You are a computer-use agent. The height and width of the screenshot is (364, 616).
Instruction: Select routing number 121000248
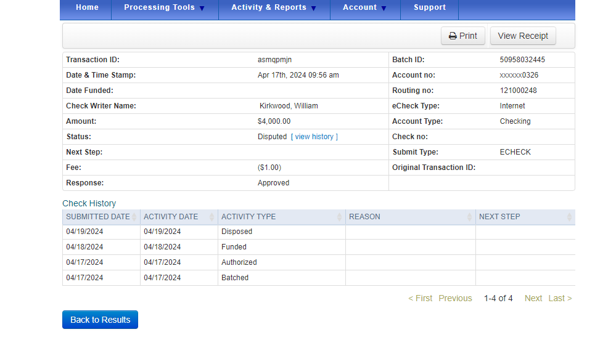[x=518, y=90]
